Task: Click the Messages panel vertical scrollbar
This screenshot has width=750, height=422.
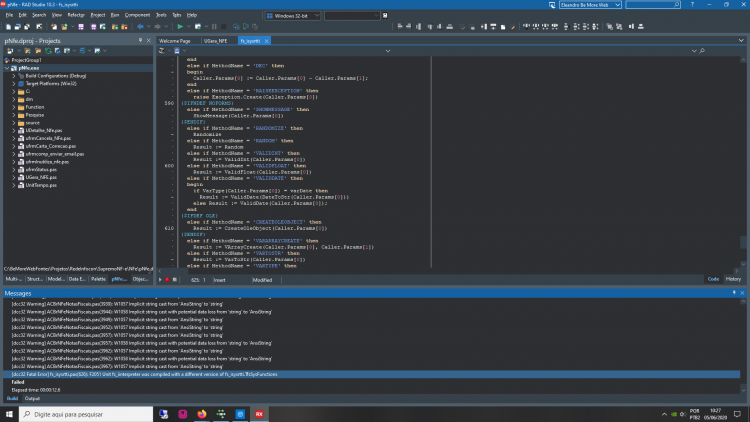Action: 743,346
